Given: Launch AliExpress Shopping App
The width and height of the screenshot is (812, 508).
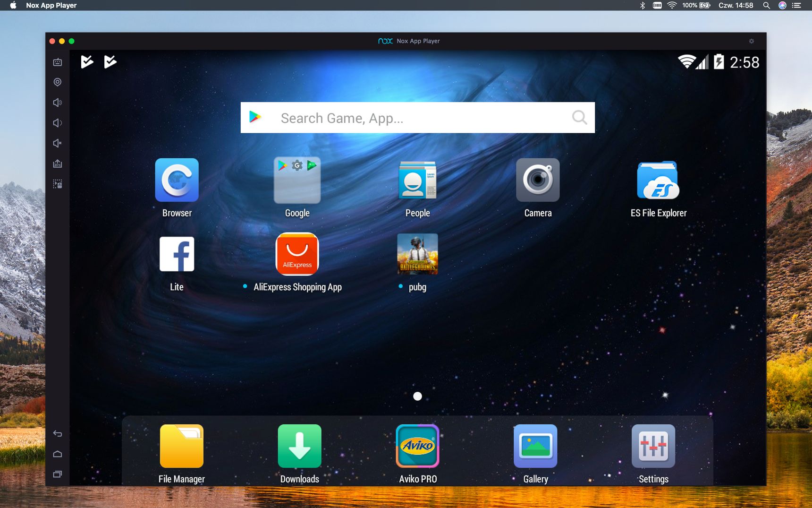Looking at the screenshot, I should (297, 254).
